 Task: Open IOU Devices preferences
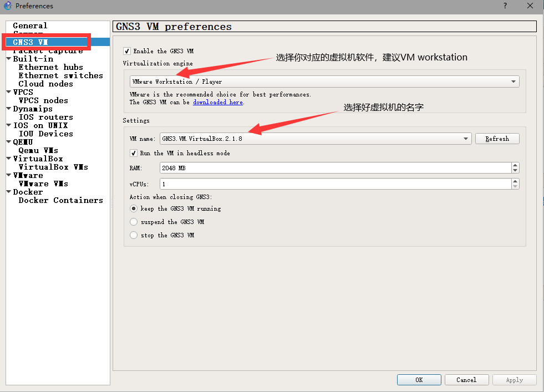pyautogui.click(x=46, y=134)
